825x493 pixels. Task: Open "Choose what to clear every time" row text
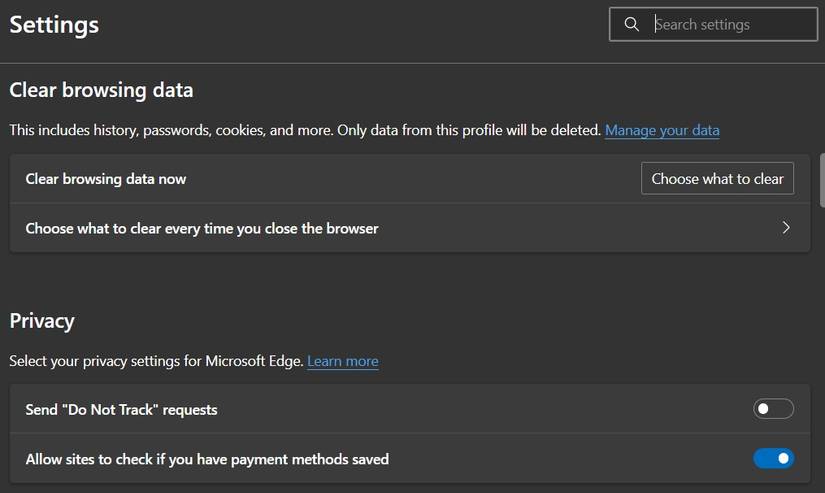click(202, 228)
